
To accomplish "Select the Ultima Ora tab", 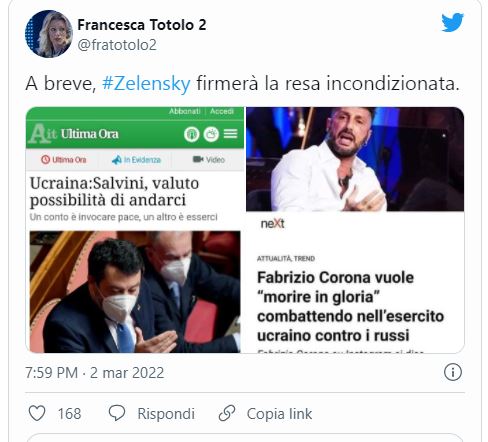I will point(64,160).
